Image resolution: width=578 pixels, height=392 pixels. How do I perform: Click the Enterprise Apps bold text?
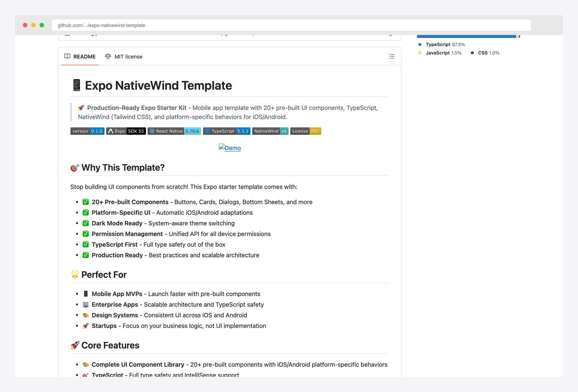[115, 305]
